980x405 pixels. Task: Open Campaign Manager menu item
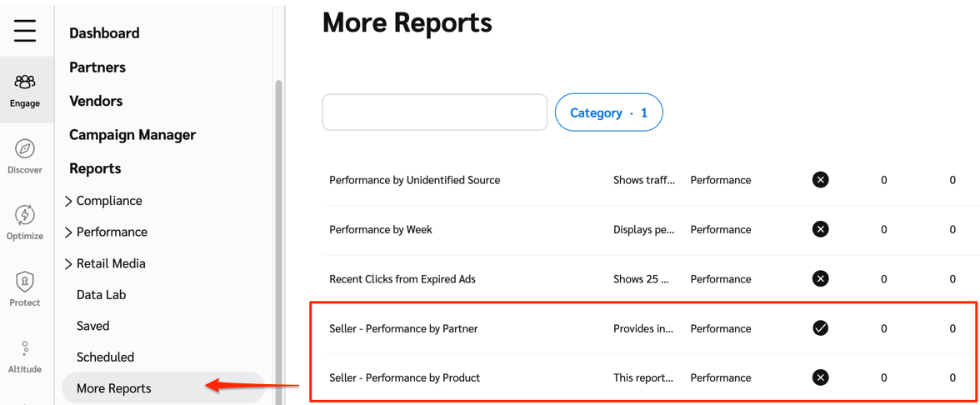tap(132, 135)
